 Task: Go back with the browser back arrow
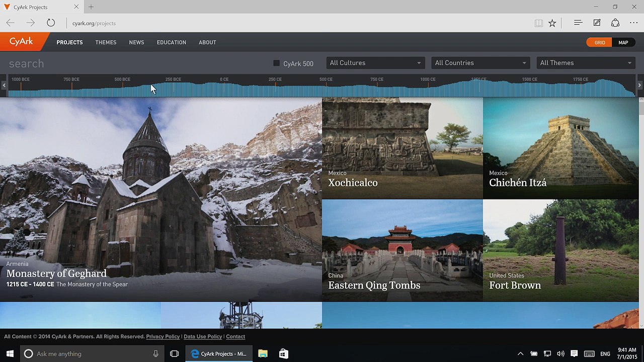tap(10, 23)
